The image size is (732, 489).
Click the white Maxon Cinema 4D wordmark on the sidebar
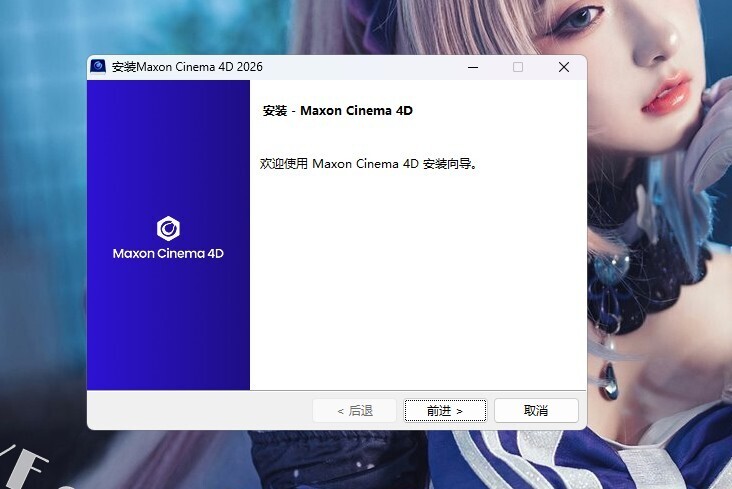168,254
